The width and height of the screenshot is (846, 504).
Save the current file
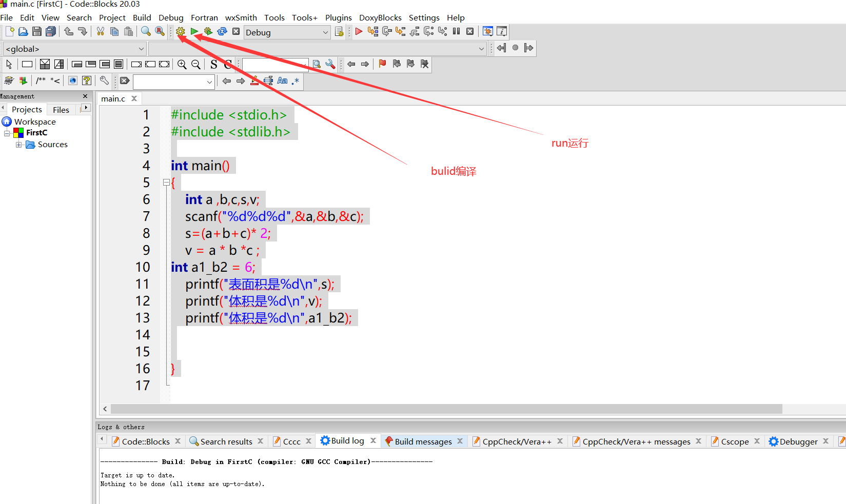37,32
